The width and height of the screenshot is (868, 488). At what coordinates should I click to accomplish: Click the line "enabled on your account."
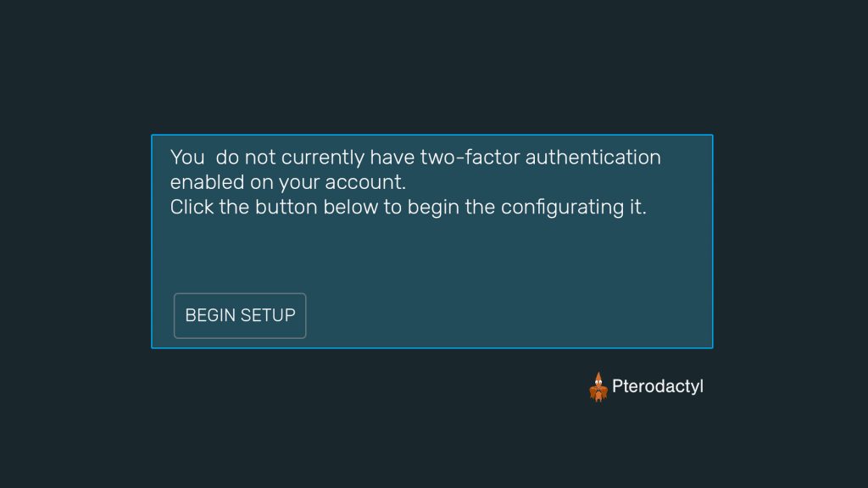(288, 182)
